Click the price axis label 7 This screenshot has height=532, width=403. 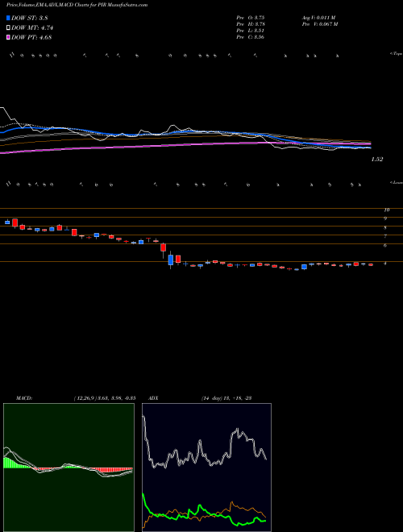(x=385, y=236)
